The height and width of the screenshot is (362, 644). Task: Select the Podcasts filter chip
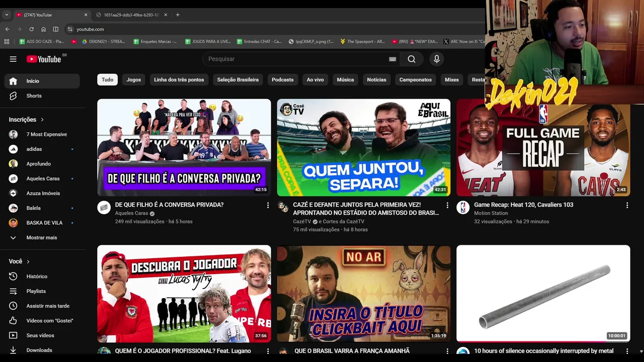pos(283,79)
